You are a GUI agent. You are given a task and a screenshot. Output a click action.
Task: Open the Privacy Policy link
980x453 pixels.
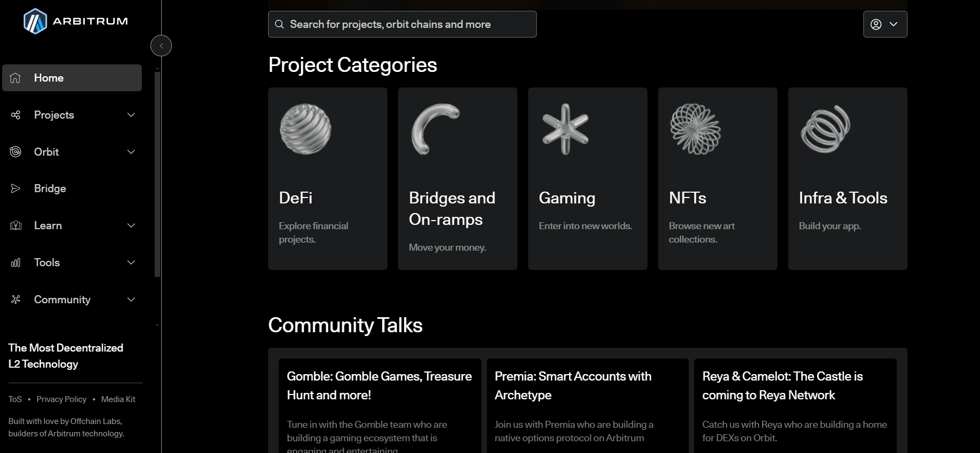tap(61, 399)
